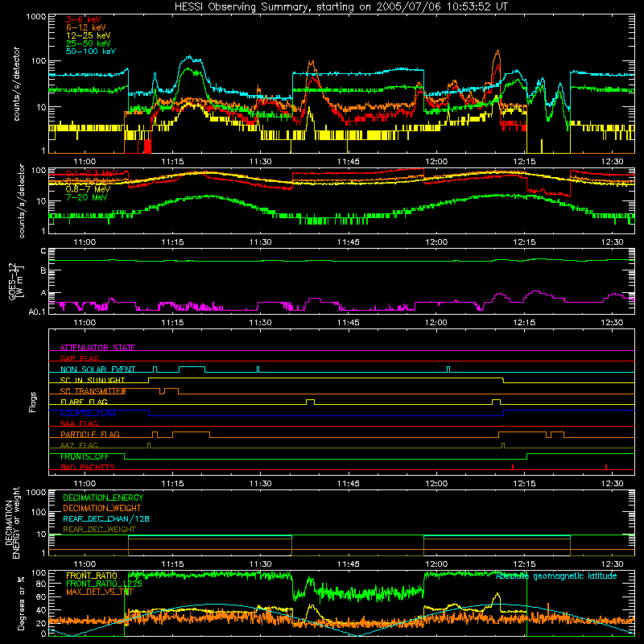The image size is (644, 644).
Task: Click the HESSI Observing Summary title text
Action: [341, 7]
